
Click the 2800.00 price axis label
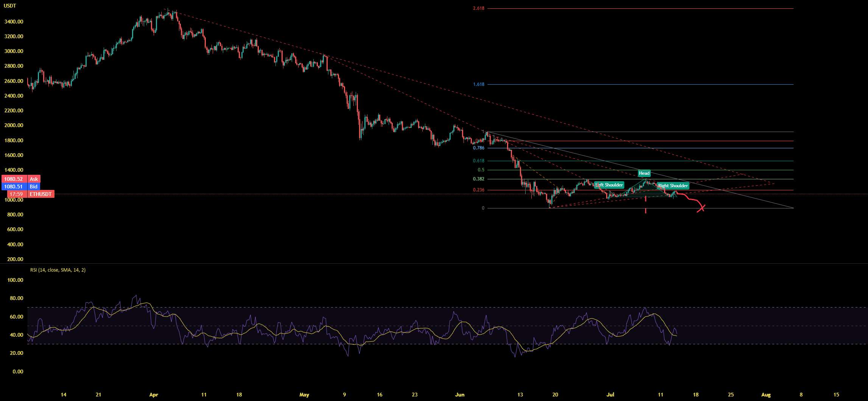click(x=14, y=66)
